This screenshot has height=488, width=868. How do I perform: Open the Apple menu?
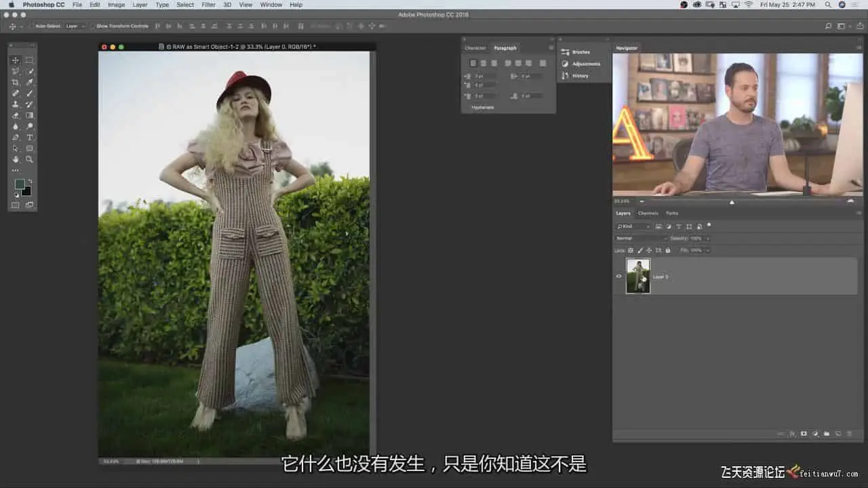click(11, 5)
